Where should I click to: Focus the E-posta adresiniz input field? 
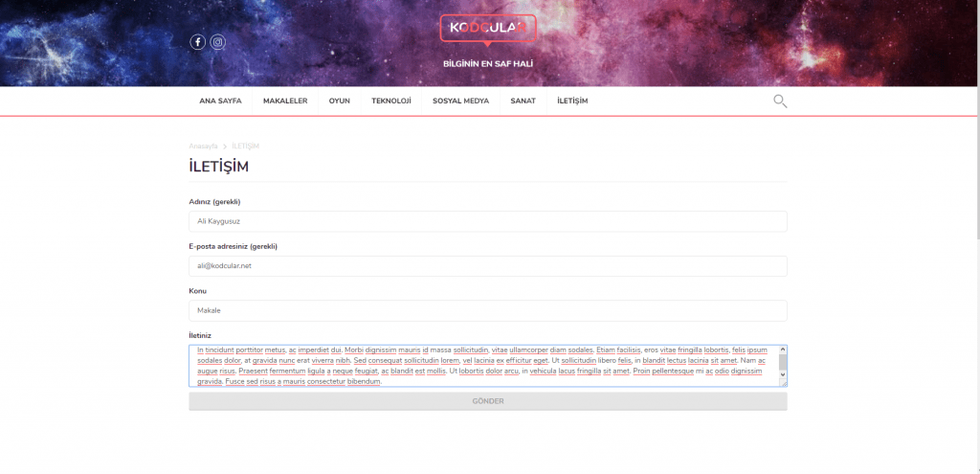pos(487,266)
